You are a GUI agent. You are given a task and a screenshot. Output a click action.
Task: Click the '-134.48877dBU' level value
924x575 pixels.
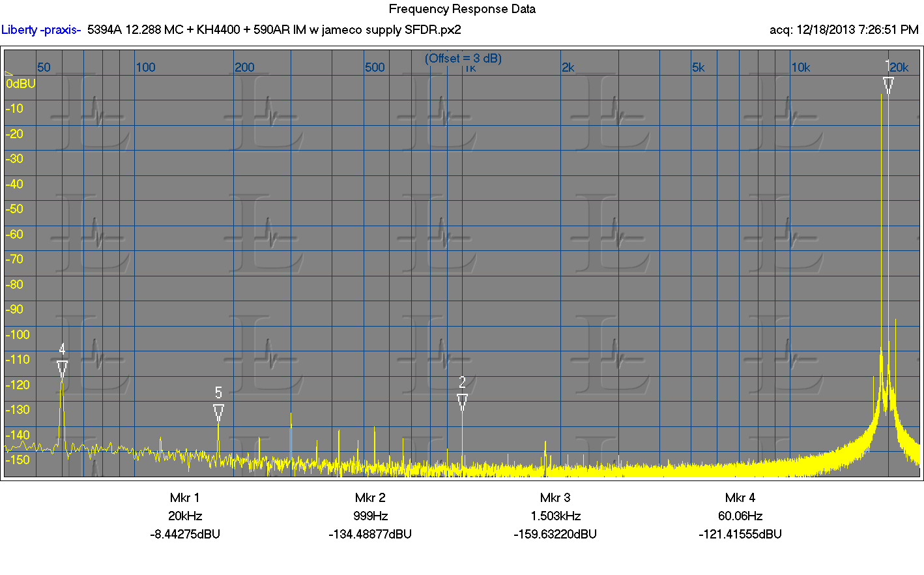tap(370, 535)
